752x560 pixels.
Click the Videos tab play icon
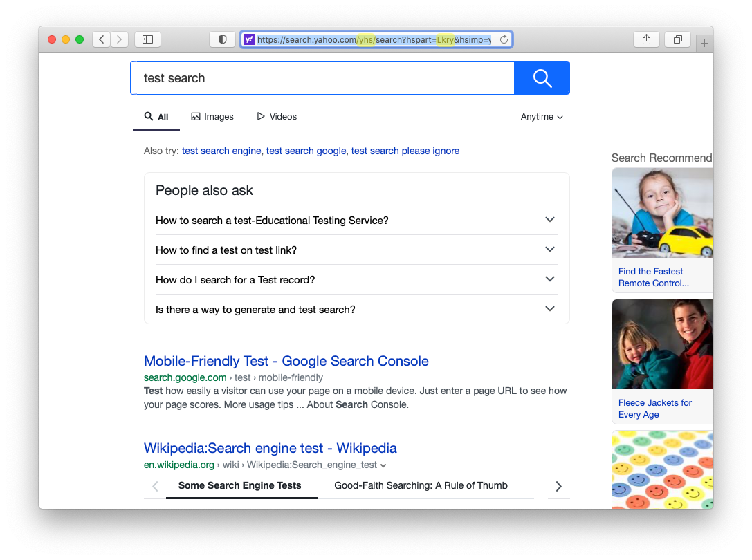261,117
